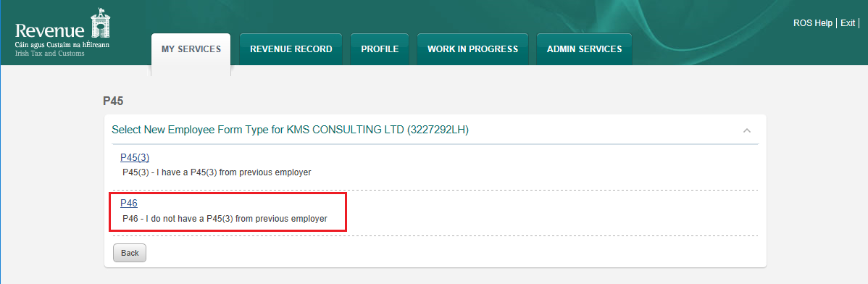Image resolution: width=868 pixels, height=284 pixels.
Task: Open the Admin Services tab
Action: (x=584, y=49)
